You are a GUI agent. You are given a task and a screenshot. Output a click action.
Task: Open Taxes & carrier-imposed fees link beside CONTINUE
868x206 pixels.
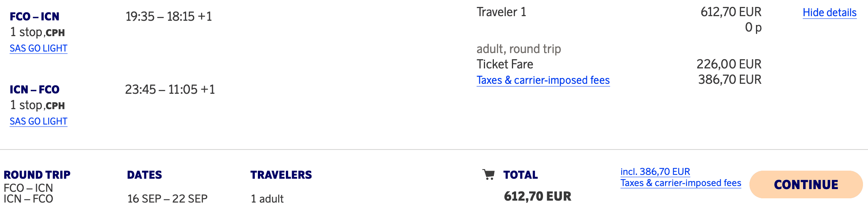(x=681, y=183)
